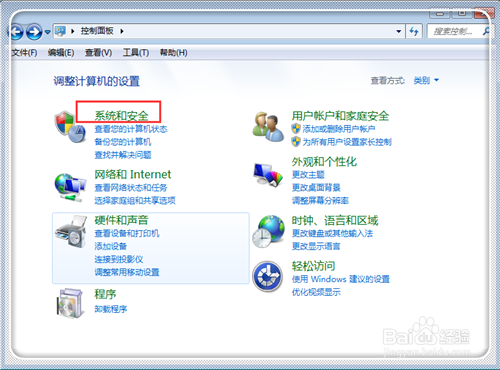Expand the arrow before 控制面板 breadcrumb
The width and height of the screenshot is (500, 370).
tap(73, 31)
